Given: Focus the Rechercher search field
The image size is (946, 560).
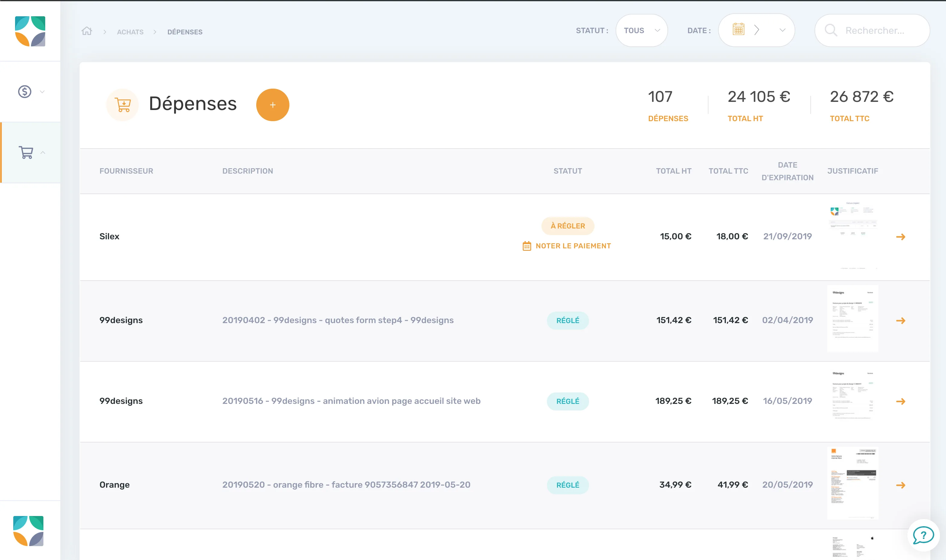Looking at the screenshot, I should tap(872, 30).
